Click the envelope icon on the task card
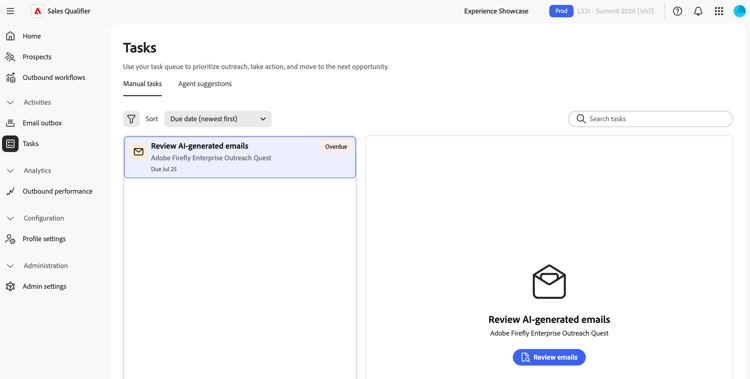This screenshot has height=379, width=750. click(x=139, y=152)
